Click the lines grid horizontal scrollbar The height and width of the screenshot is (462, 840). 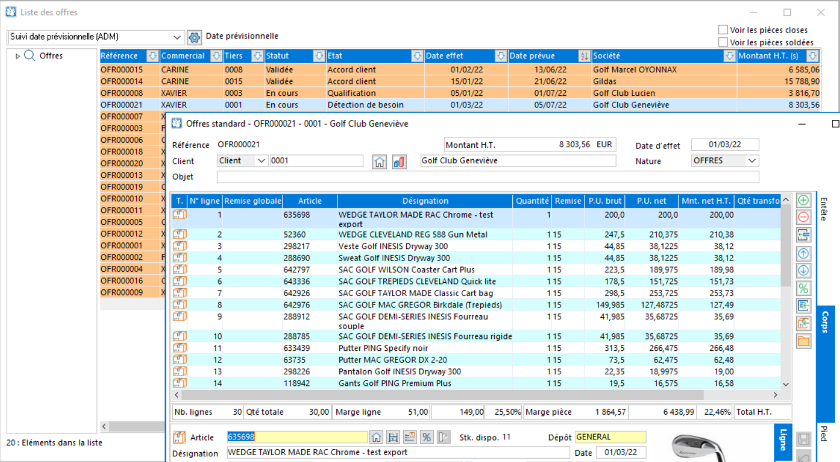click(442, 395)
